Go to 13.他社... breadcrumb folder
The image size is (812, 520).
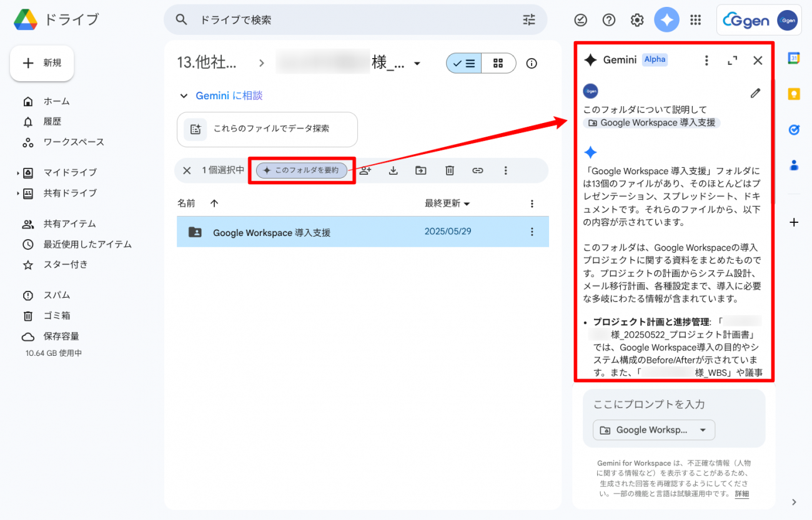pos(207,63)
